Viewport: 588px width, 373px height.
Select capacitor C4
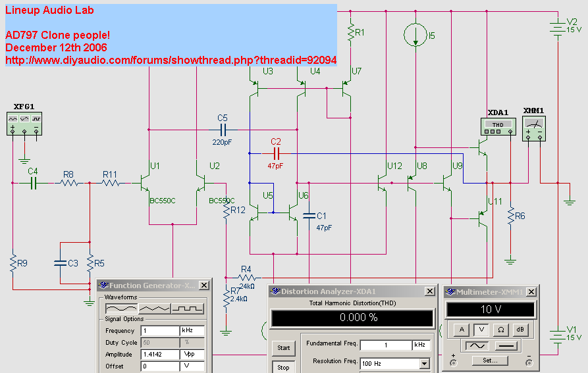point(33,183)
